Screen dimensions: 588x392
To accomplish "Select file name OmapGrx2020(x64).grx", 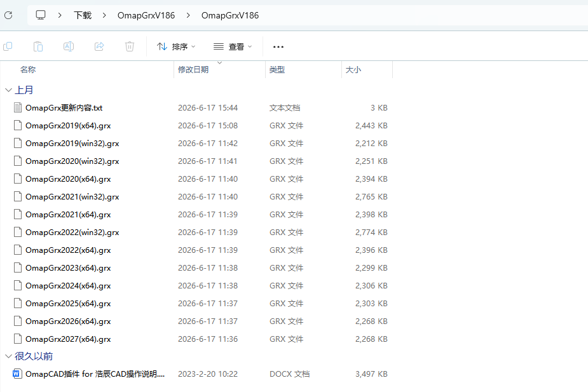I will click(x=68, y=179).
